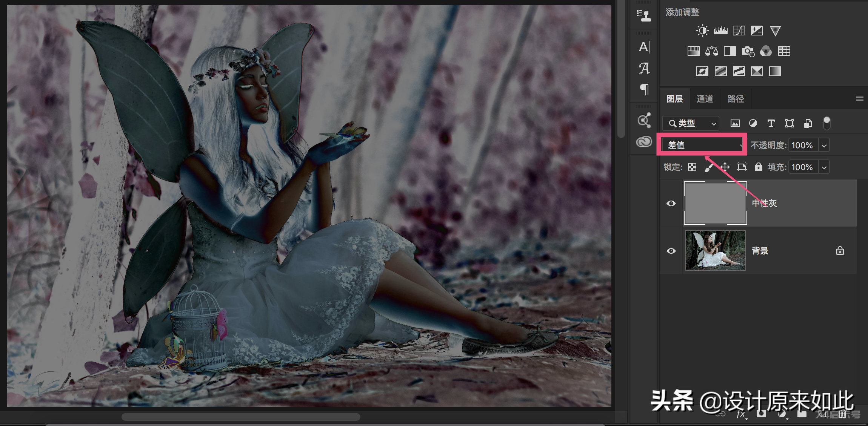This screenshot has height=426, width=868.
Task: Lock image pixels with brush icon
Action: (709, 167)
